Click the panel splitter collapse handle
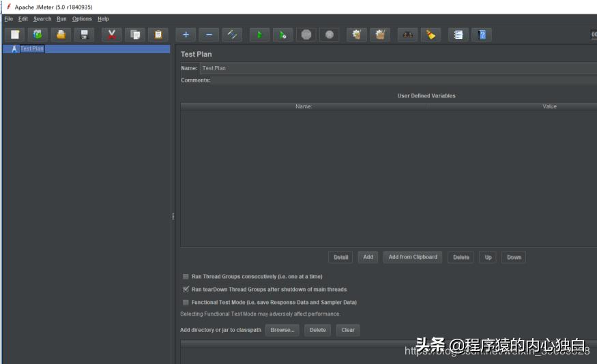 click(x=173, y=216)
